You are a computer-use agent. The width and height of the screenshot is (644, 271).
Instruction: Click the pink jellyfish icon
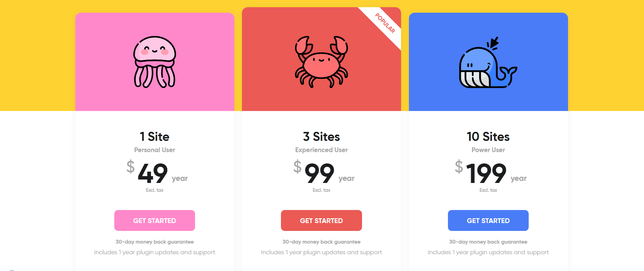[x=155, y=62]
